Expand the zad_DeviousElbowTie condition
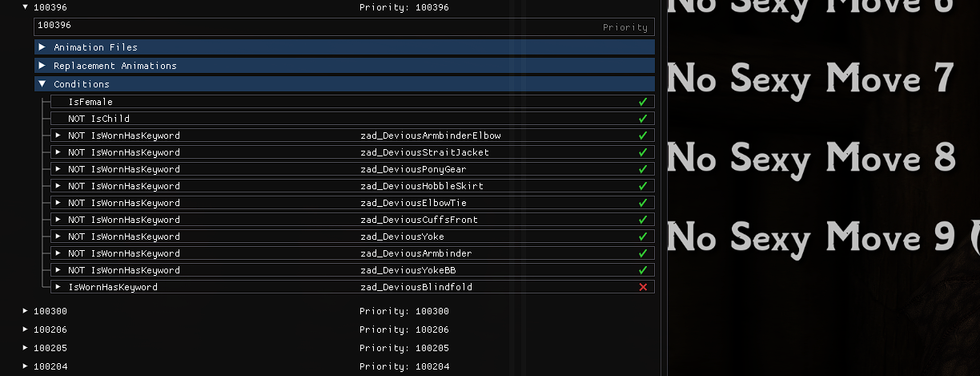Image resolution: width=980 pixels, height=376 pixels. pyautogui.click(x=58, y=203)
